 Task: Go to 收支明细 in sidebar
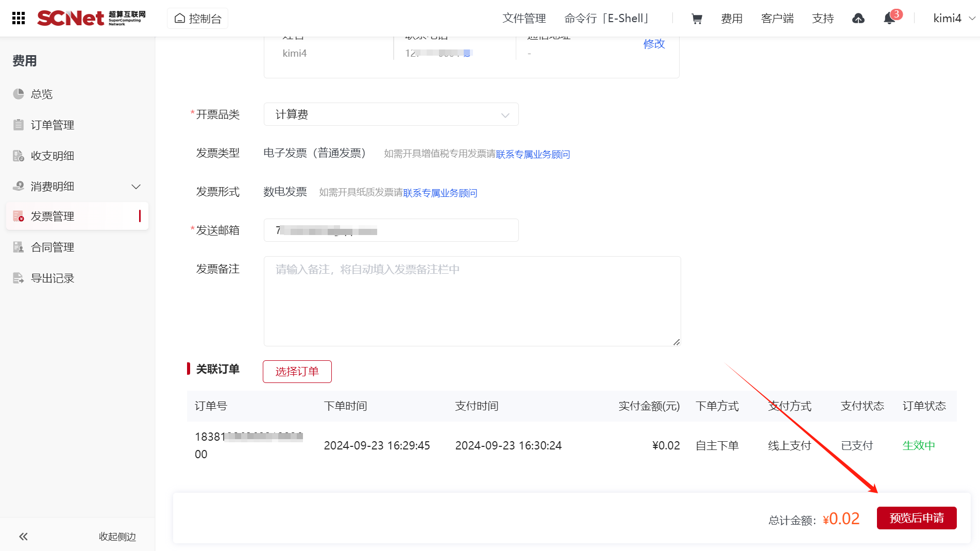pos(52,156)
